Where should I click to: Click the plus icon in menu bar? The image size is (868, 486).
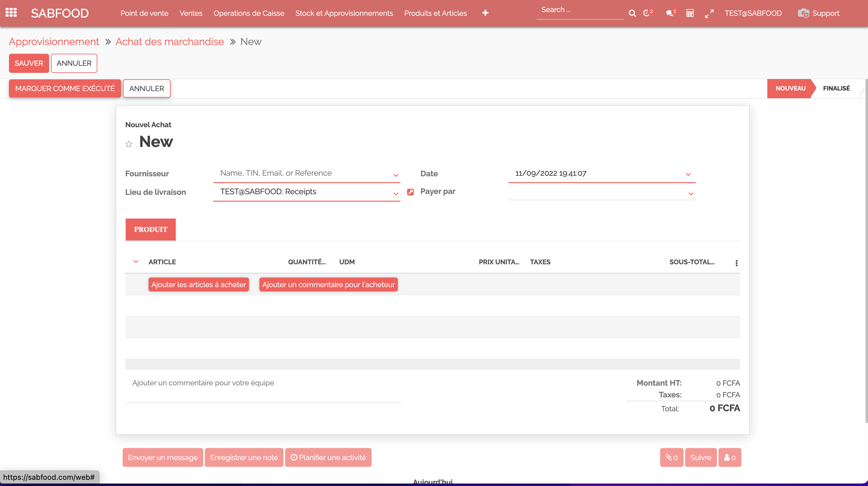coord(485,13)
